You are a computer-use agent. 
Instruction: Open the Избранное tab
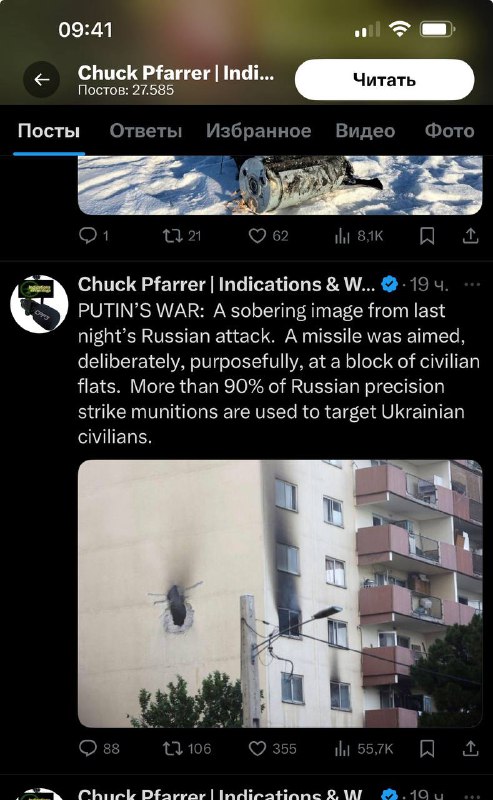tap(258, 131)
